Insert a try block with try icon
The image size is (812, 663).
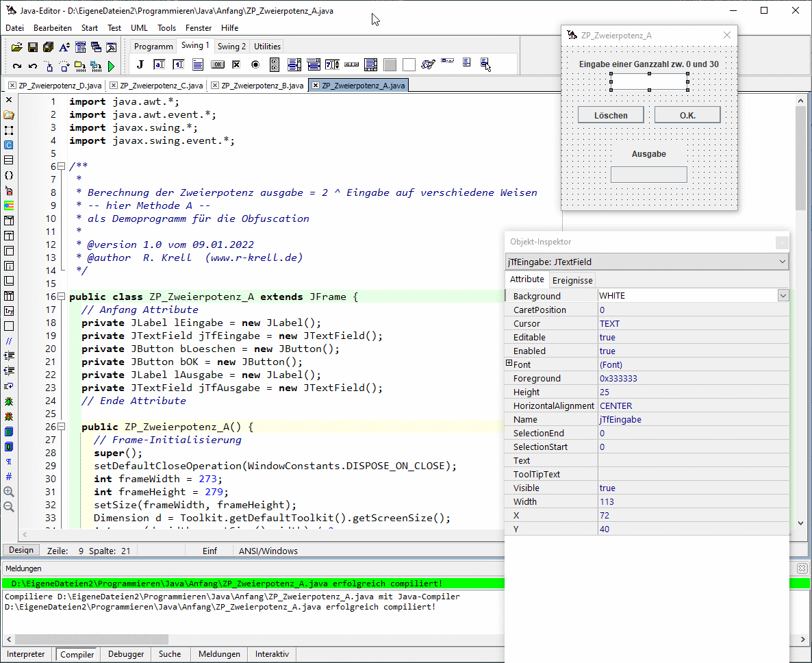pos(9,310)
